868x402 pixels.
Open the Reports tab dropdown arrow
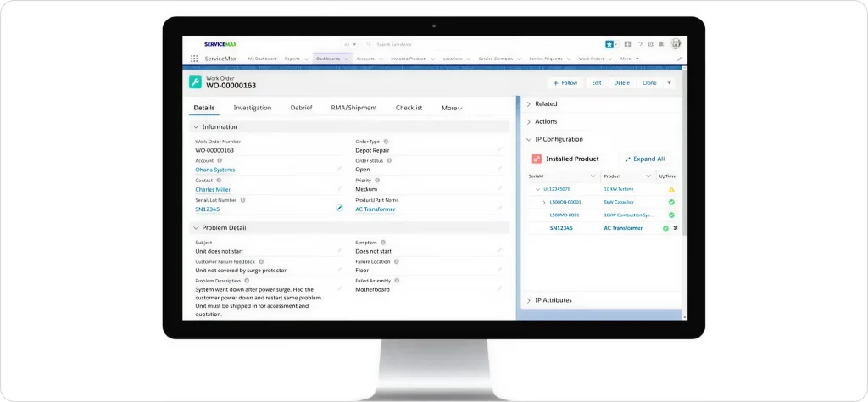click(305, 59)
